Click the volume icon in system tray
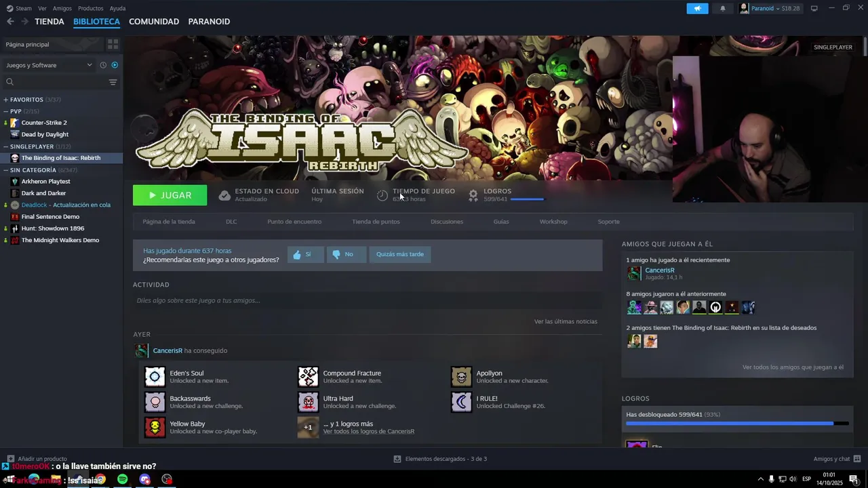Screen dimensions: 868x488 793,479
